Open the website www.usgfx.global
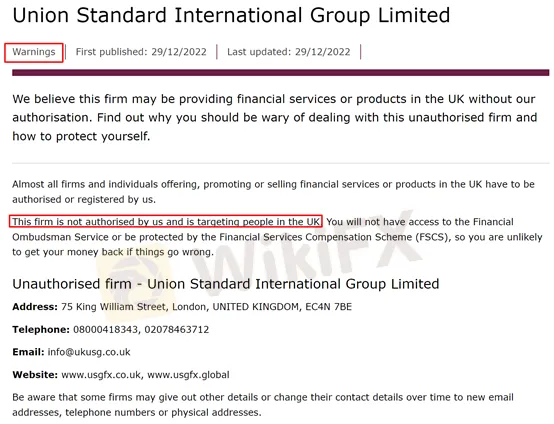The width and height of the screenshot is (554, 424). tap(188, 375)
